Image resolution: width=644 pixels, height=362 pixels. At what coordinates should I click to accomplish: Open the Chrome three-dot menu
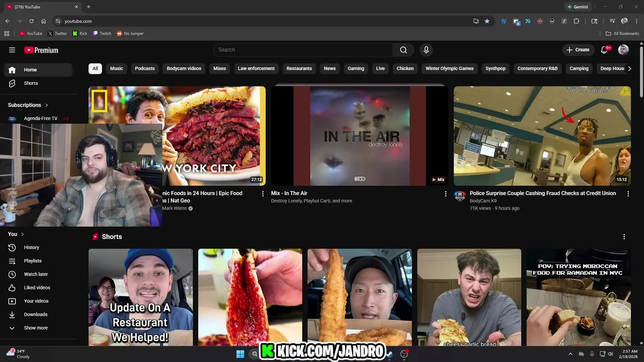pos(636,21)
